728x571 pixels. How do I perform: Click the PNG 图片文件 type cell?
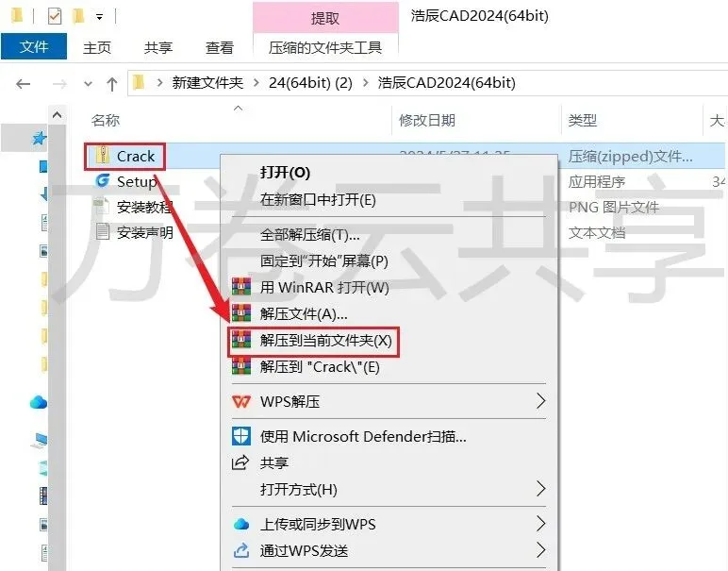(614, 208)
